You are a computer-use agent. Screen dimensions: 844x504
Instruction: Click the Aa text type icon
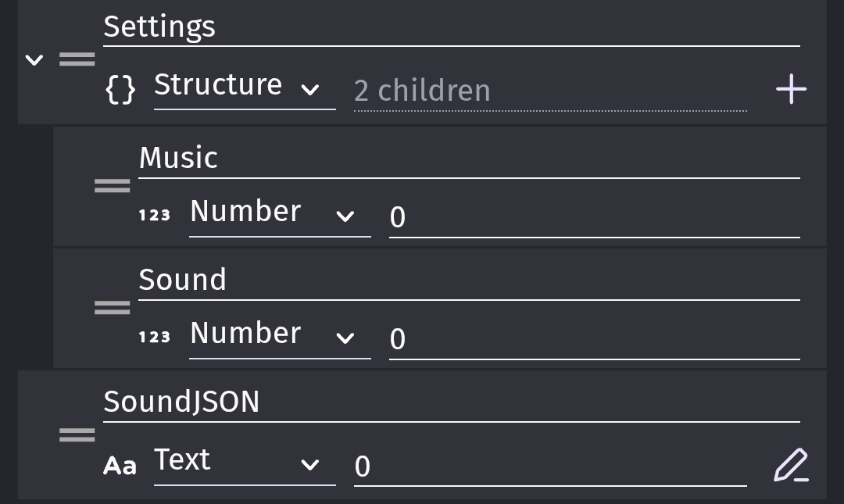(120, 466)
